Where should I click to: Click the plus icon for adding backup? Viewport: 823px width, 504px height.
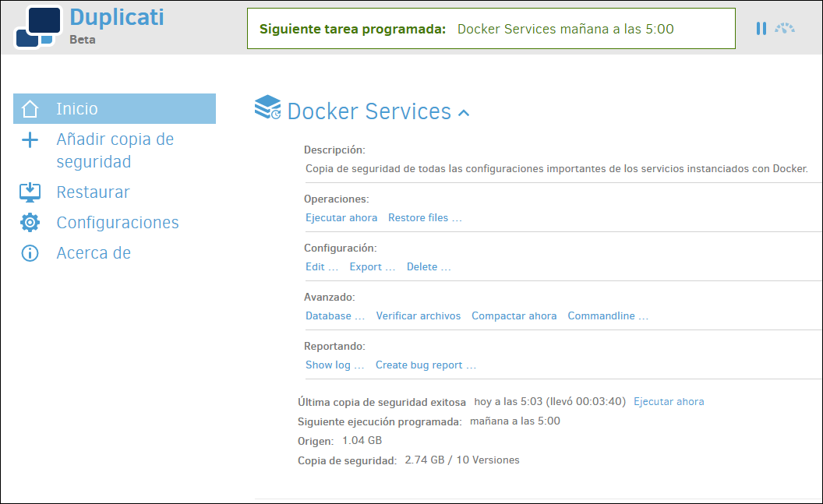coord(30,139)
